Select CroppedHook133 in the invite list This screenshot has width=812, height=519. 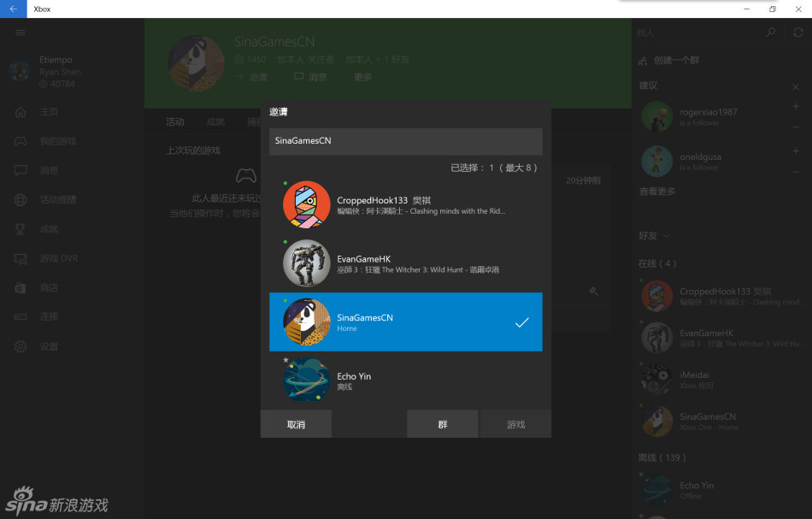(x=405, y=205)
